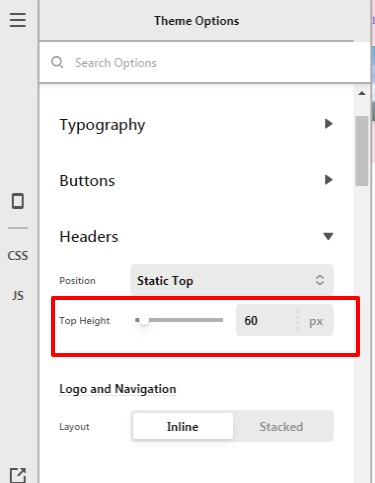This screenshot has width=375, height=483.
Task: Click the Headers section label
Action: [89, 237]
